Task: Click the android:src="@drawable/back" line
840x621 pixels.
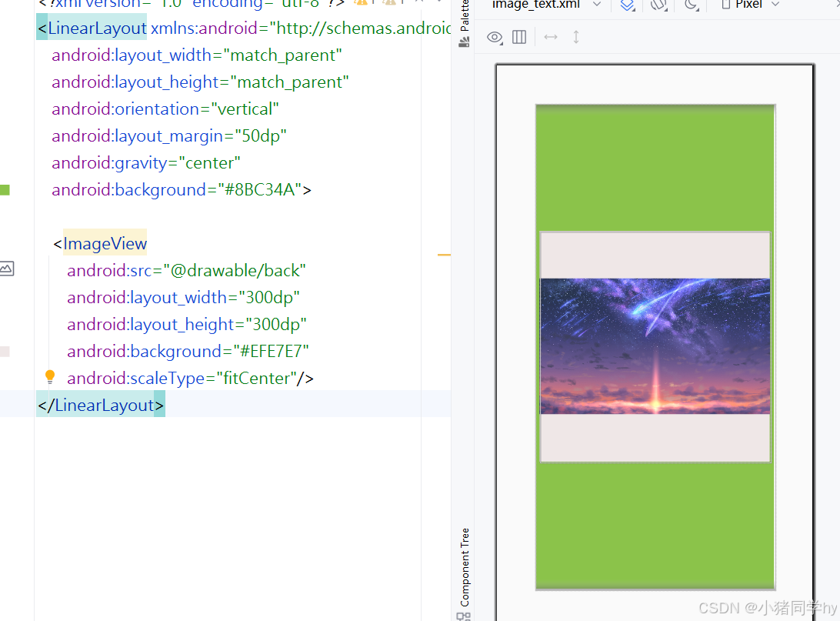Action: point(186,271)
